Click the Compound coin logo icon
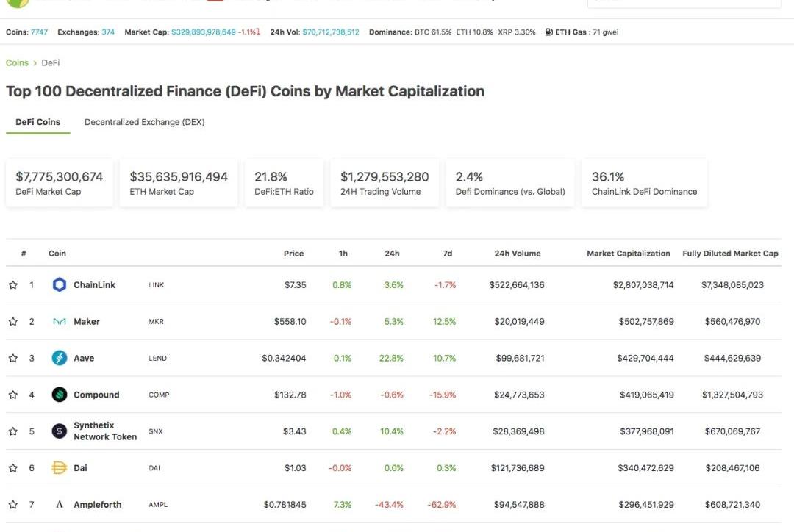Screen dimensions: 794x532 60,395
